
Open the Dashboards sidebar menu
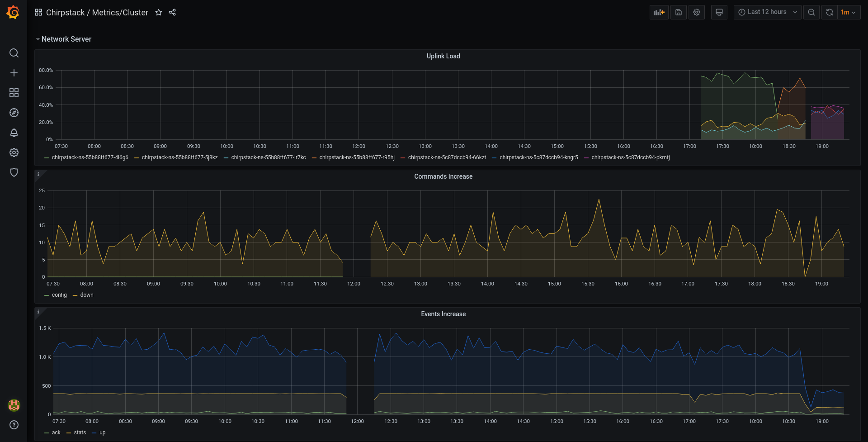[x=14, y=93]
